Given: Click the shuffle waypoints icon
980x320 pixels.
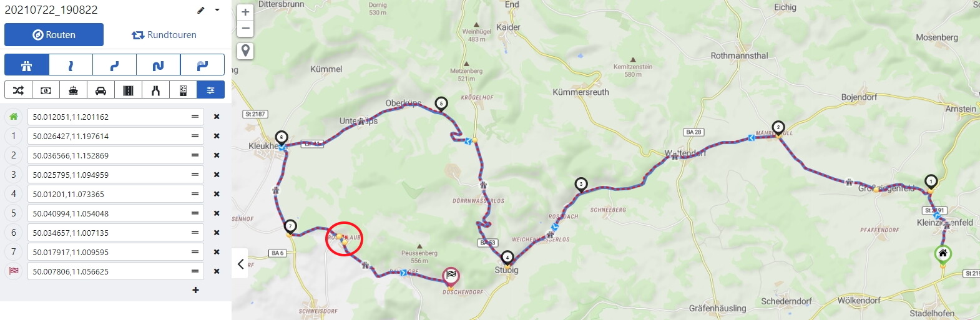Looking at the screenshot, I should tap(18, 90).
